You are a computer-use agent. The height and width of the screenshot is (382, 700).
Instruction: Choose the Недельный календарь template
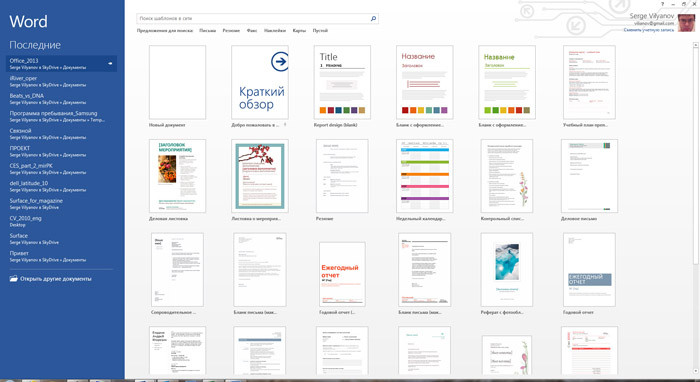[425, 176]
